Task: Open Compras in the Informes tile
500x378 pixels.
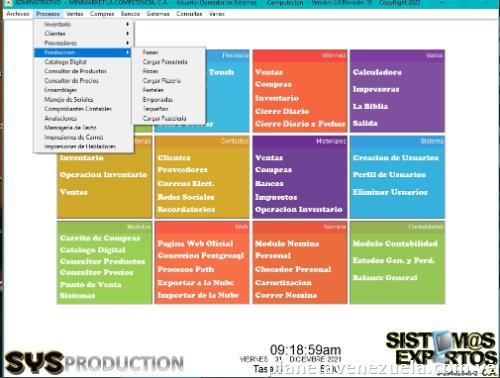Action: 273,84
